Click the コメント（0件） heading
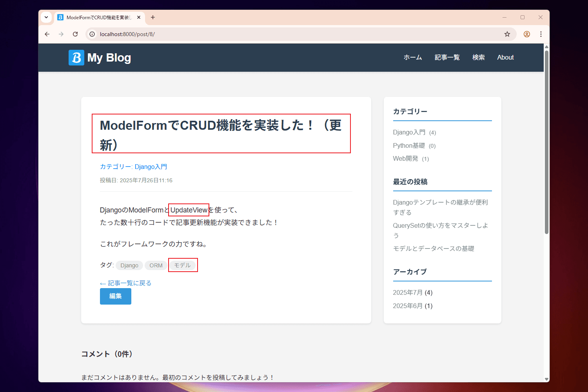This screenshot has height=392, width=588. coord(108,354)
